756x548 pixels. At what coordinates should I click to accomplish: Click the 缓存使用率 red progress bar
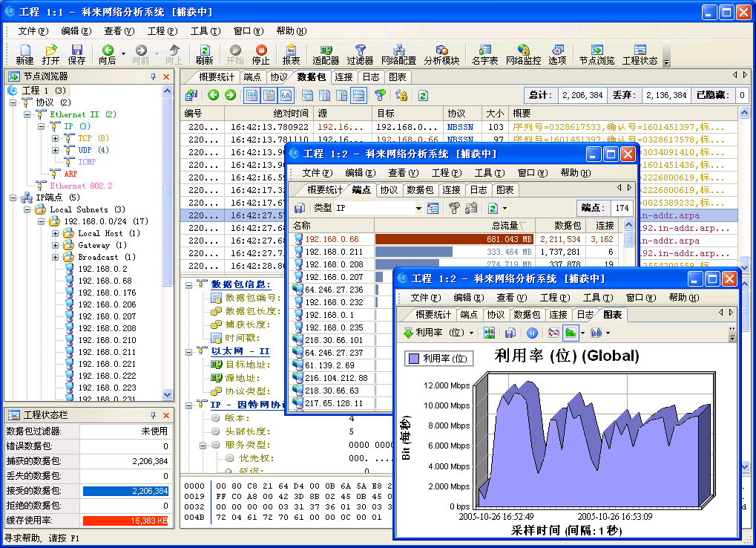(x=125, y=521)
